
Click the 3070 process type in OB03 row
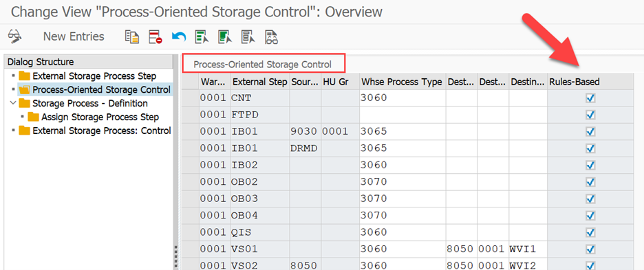(402, 199)
